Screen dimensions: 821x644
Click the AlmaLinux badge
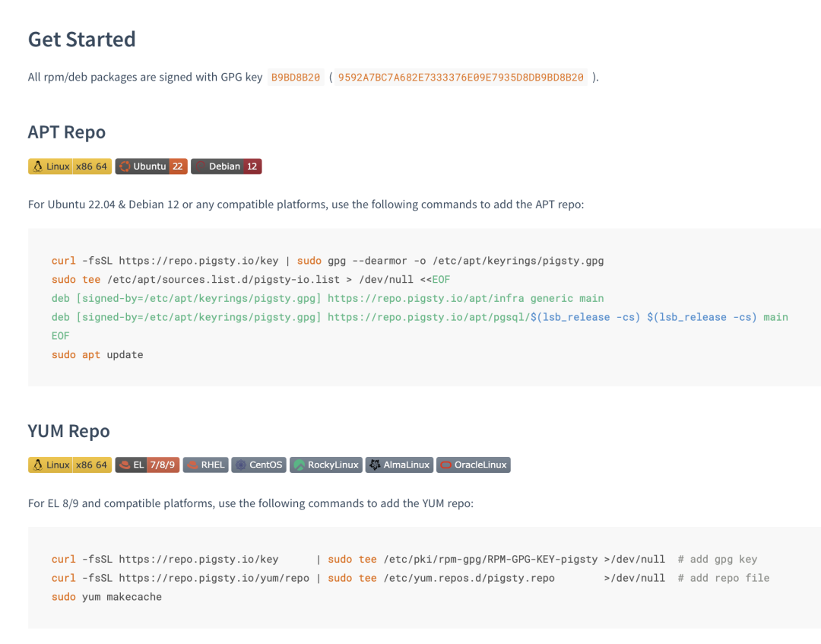pyautogui.click(x=399, y=465)
